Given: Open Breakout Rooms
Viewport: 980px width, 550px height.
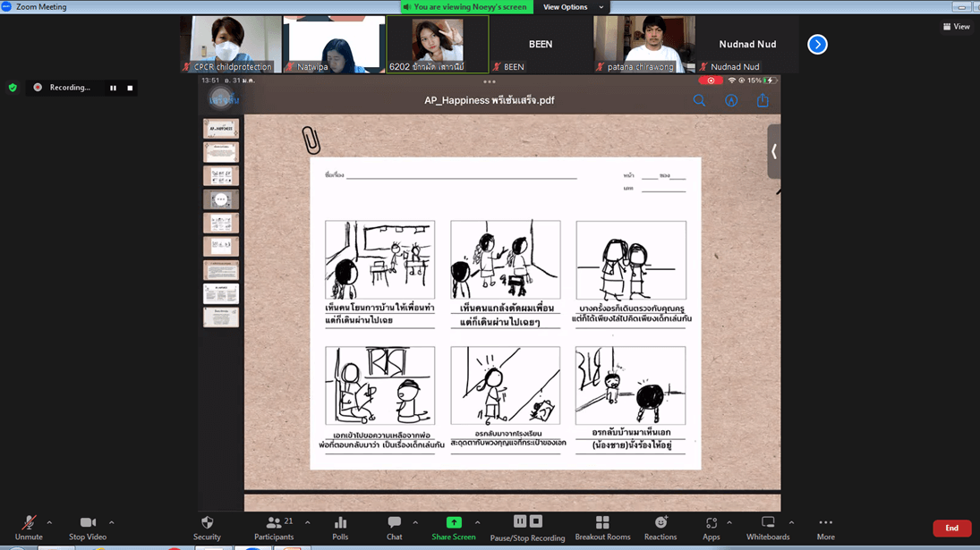Looking at the screenshot, I should click(602, 527).
